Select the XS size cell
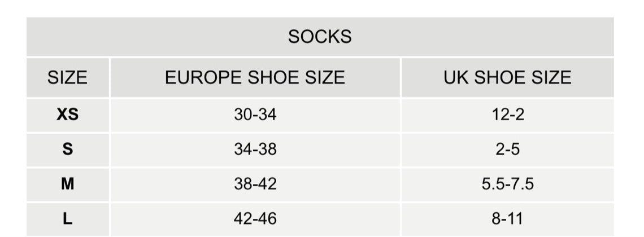This screenshot has height=237, width=644. pos(67,115)
